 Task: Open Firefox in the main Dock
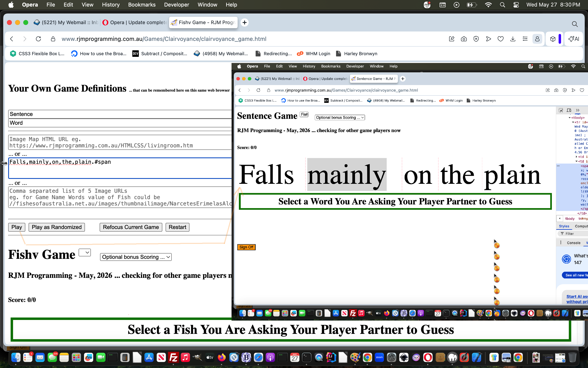point(222,358)
